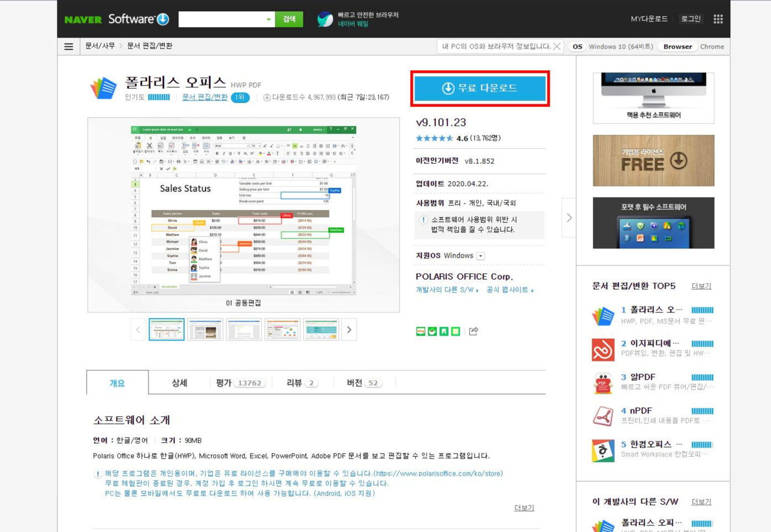Click 문서 편집/변환 category link under title

pyautogui.click(x=205, y=98)
